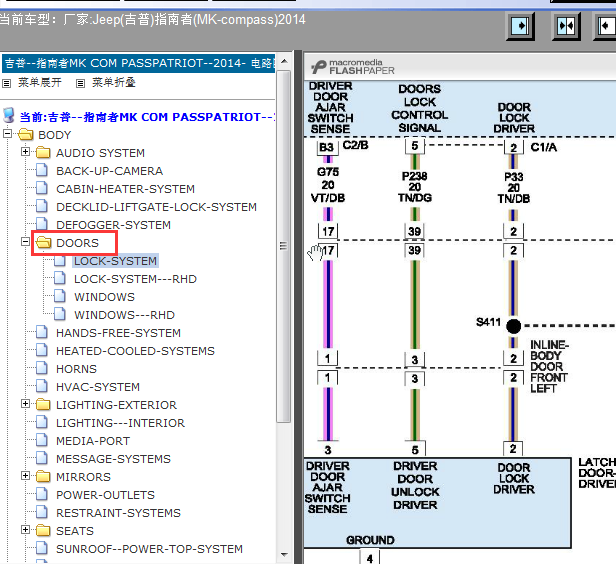This screenshot has width=616, height=564.
Task: Click DRIVER DOOR UNLOCK DRIVER label
Action: point(415,485)
